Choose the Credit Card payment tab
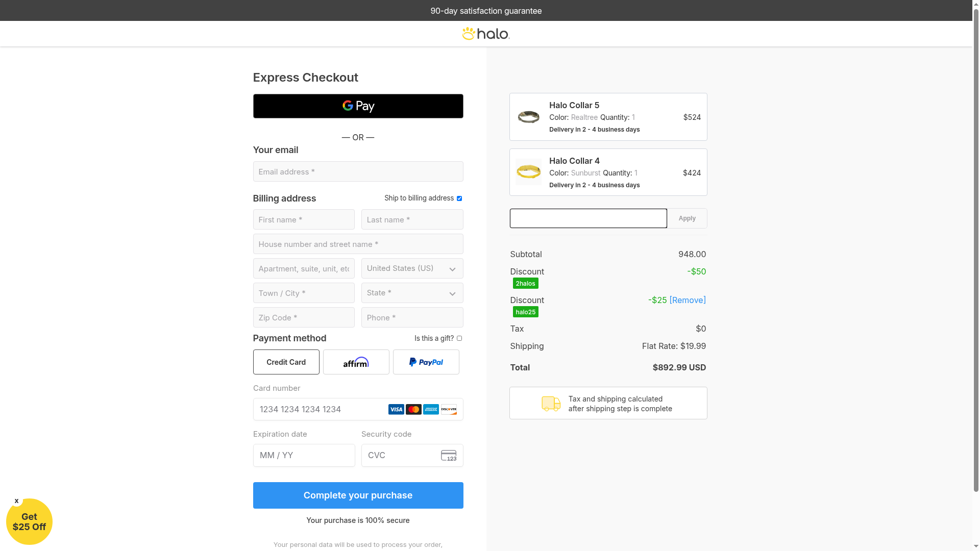Viewport: 980px width, 551px height. [x=286, y=362]
